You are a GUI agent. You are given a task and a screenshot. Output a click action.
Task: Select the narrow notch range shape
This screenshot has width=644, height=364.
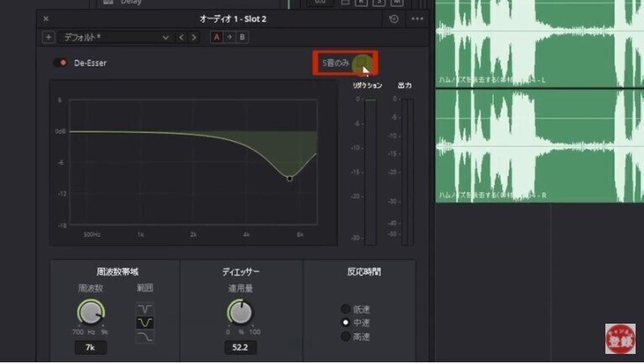pyautogui.click(x=144, y=309)
